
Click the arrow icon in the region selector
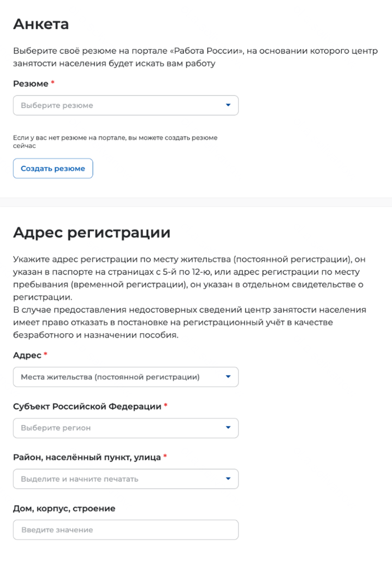click(x=228, y=428)
